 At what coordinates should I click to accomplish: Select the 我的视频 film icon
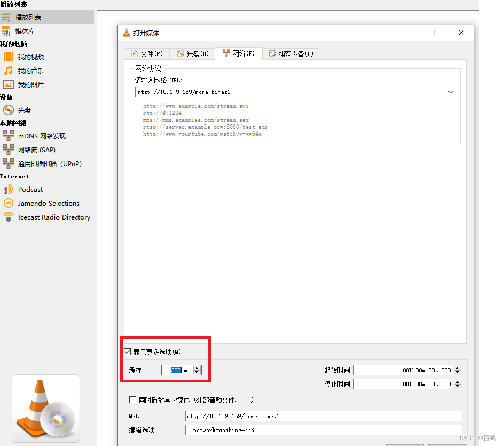[x=9, y=57]
